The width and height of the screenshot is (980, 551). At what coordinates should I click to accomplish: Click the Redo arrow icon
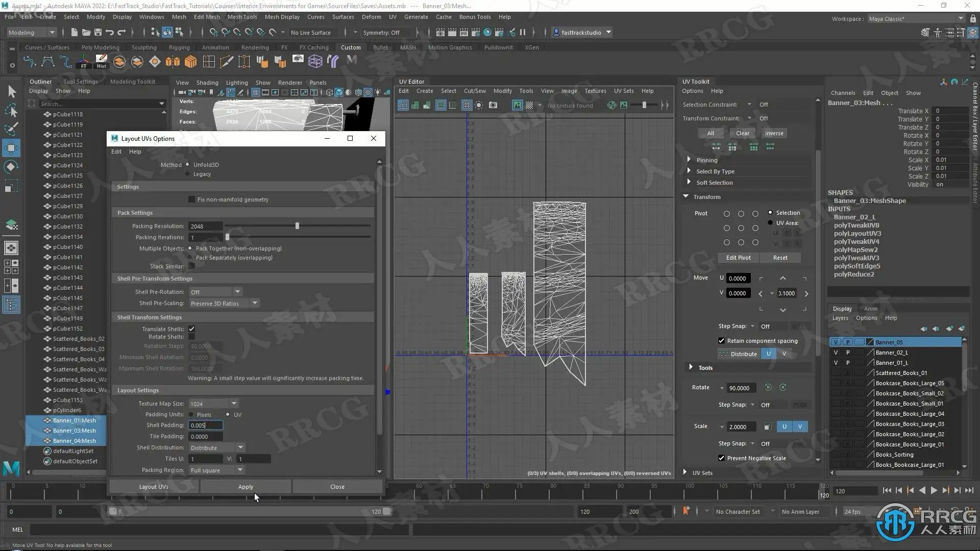[x=121, y=33]
